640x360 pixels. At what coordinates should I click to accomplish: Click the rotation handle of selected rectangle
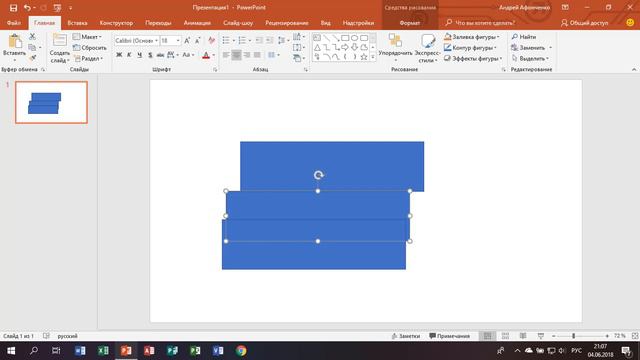318,175
